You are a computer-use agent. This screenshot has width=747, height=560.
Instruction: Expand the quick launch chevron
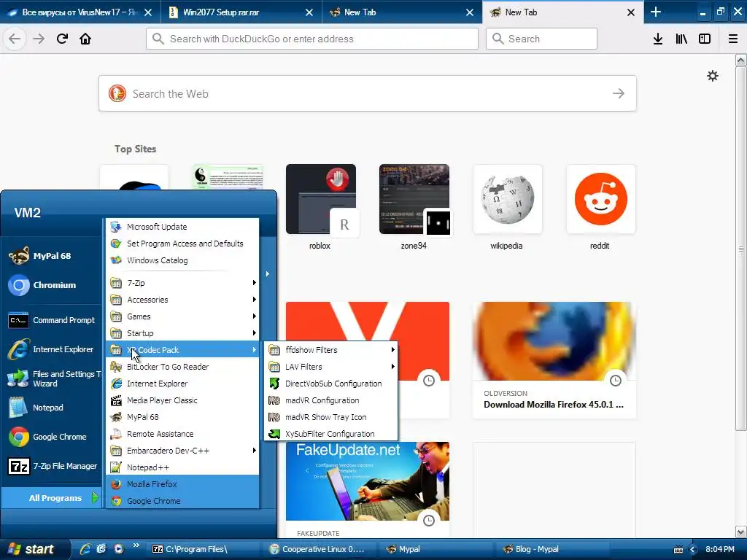136,545
